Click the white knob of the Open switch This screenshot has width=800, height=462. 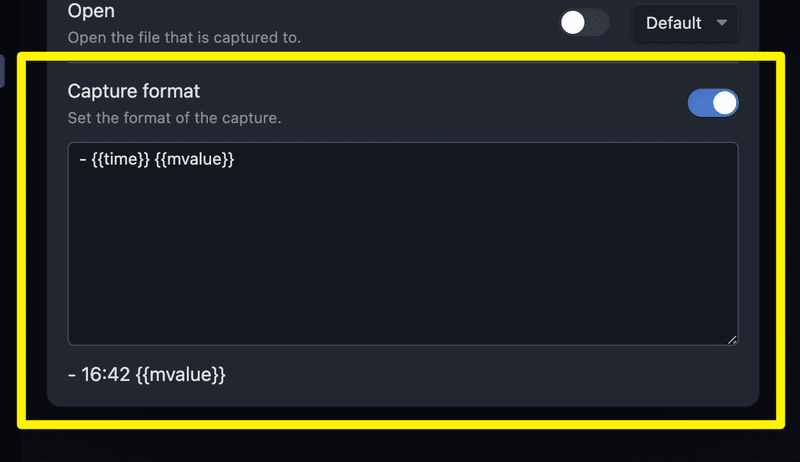coord(573,23)
